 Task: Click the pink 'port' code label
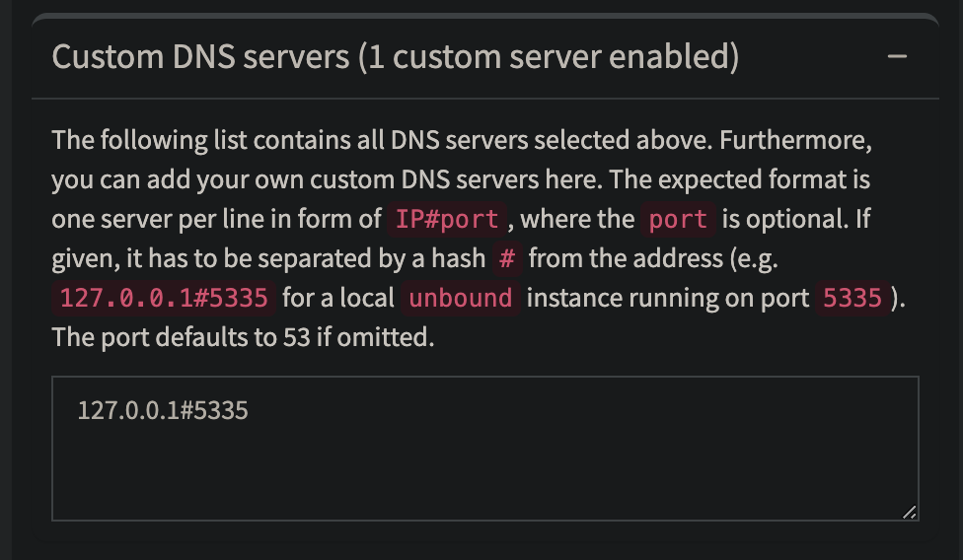pos(678,219)
